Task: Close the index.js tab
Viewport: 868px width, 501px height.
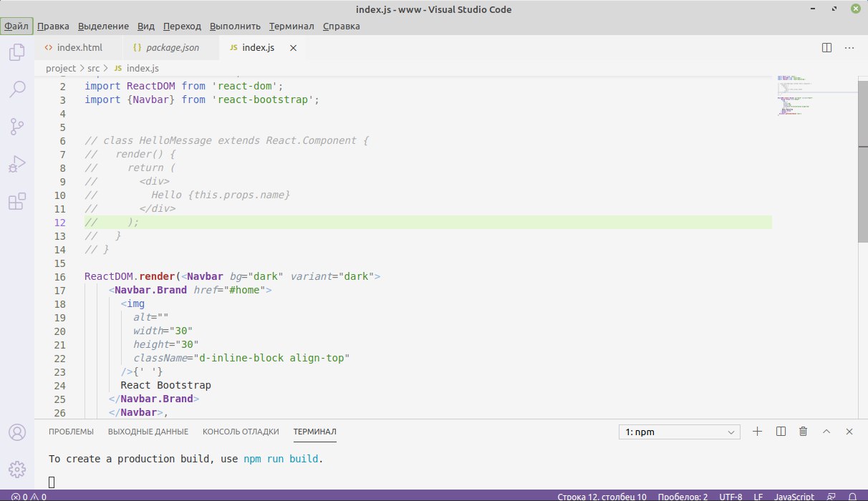Action: point(292,48)
